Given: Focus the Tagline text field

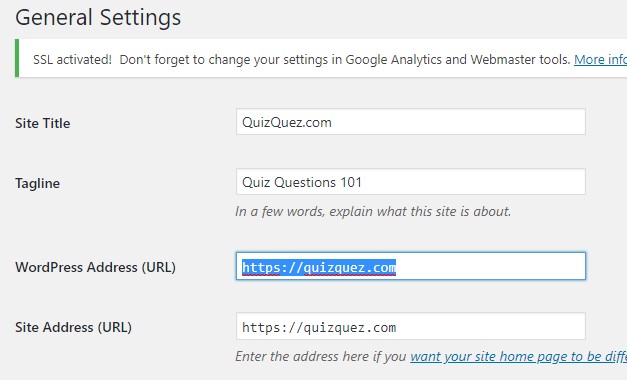Looking at the screenshot, I should (x=411, y=182).
